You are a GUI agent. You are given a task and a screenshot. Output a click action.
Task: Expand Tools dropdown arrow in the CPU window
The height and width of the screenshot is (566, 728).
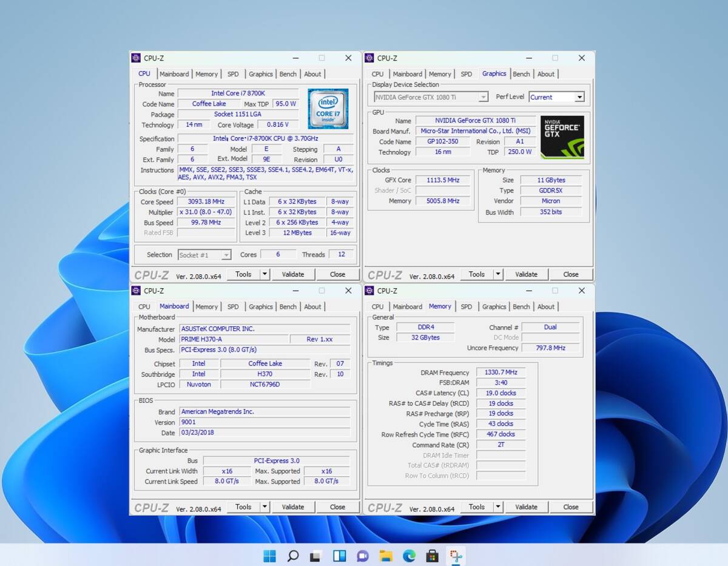click(x=265, y=274)
